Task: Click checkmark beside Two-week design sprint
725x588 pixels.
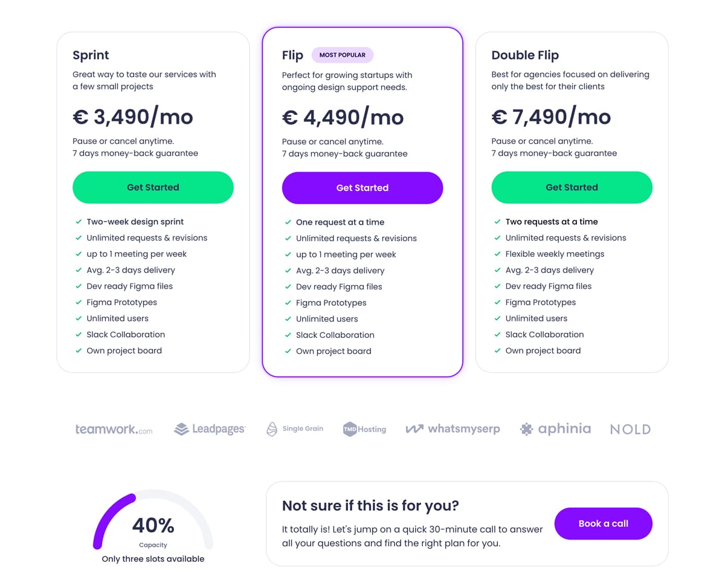Action: (x=79, y=222)
